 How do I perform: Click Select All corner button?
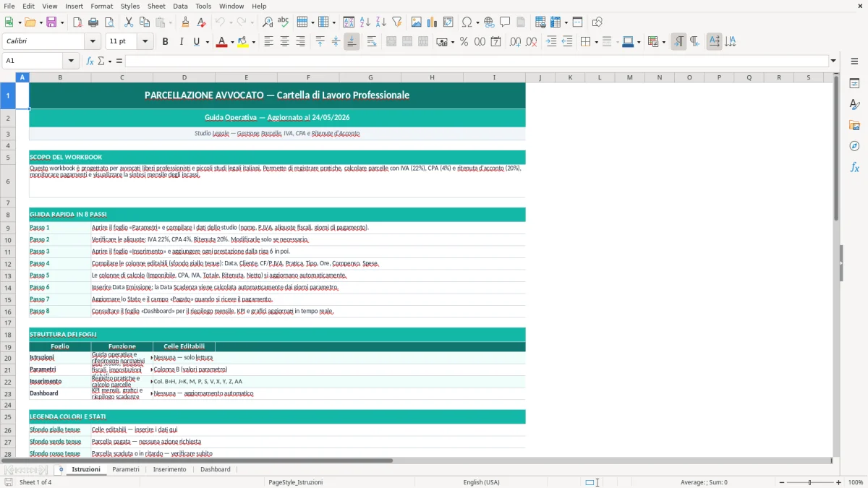8,77
